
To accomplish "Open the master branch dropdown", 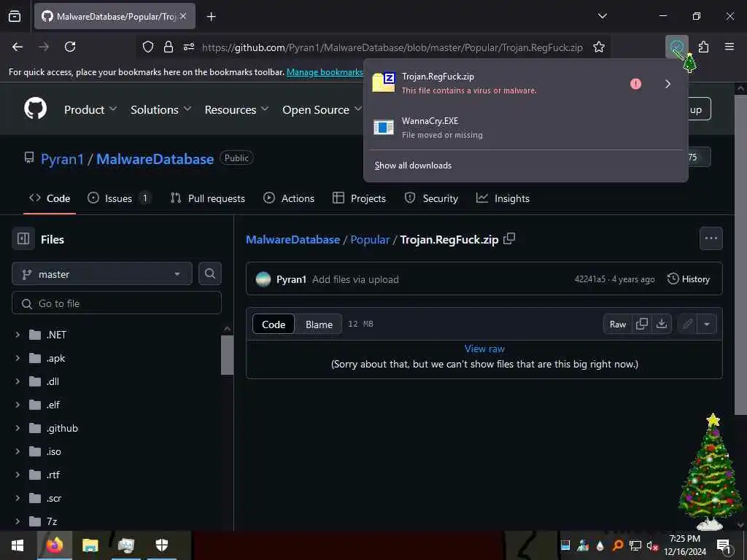I will pyautogui.click(x=102, y=274).
